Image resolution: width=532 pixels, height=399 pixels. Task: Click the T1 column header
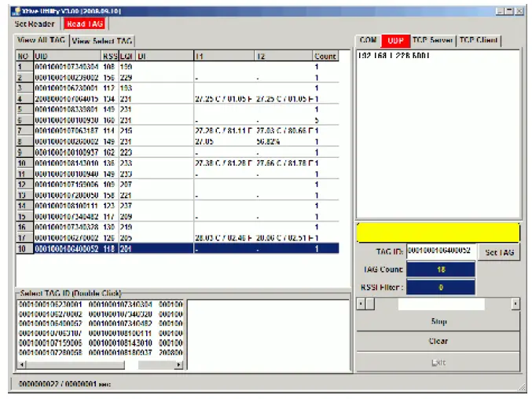pyautogui.click(x=224, y=56)
